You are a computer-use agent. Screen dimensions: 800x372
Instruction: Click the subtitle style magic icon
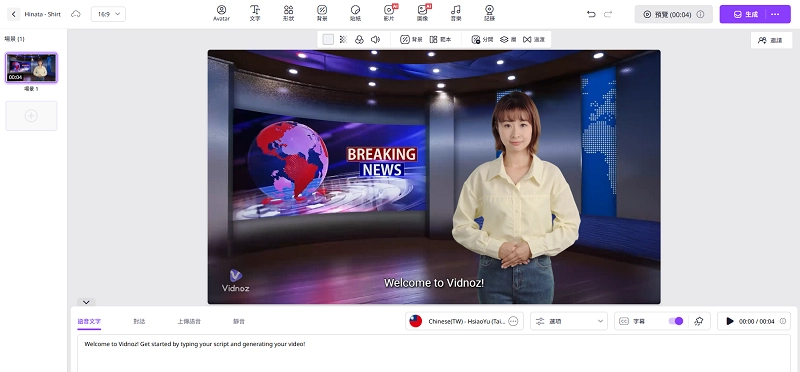pyautogui.click(x=699, y=321)
